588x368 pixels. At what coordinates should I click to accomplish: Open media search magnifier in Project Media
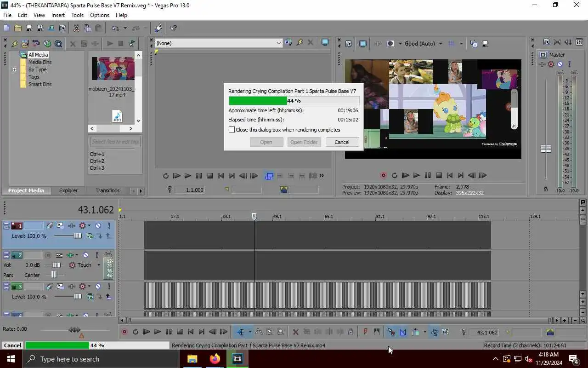[58, 44]
